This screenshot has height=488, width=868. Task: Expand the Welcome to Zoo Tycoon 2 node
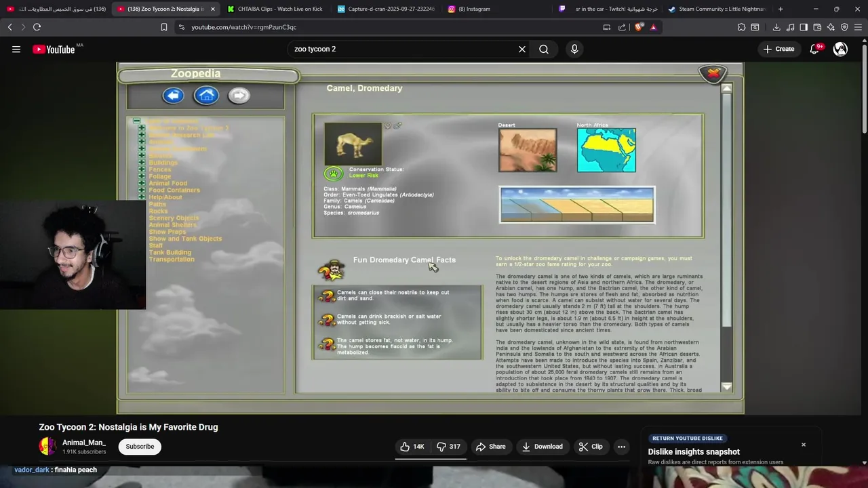(142, 128)
